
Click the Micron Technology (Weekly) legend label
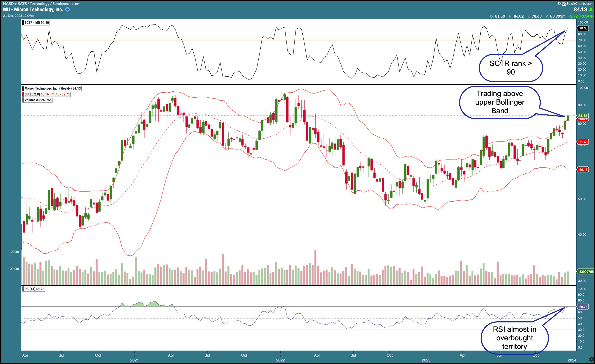[x=52, y=88]
